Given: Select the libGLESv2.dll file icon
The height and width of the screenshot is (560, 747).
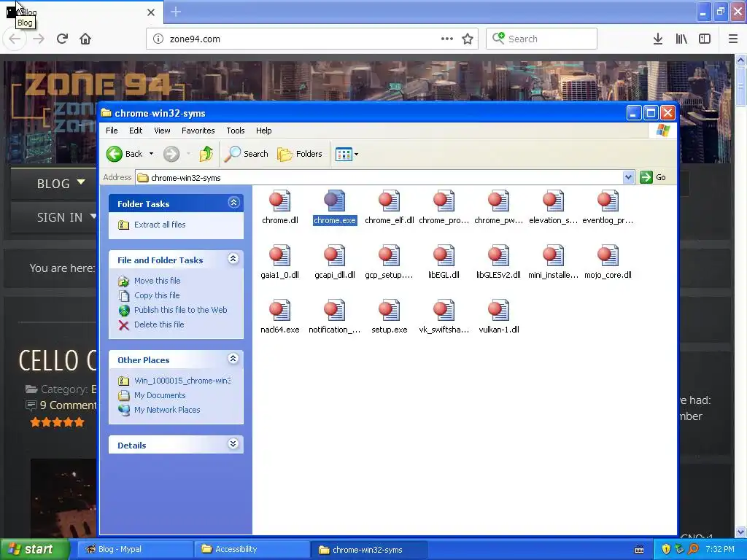Looking at the screenshot, I should [499, 255].
